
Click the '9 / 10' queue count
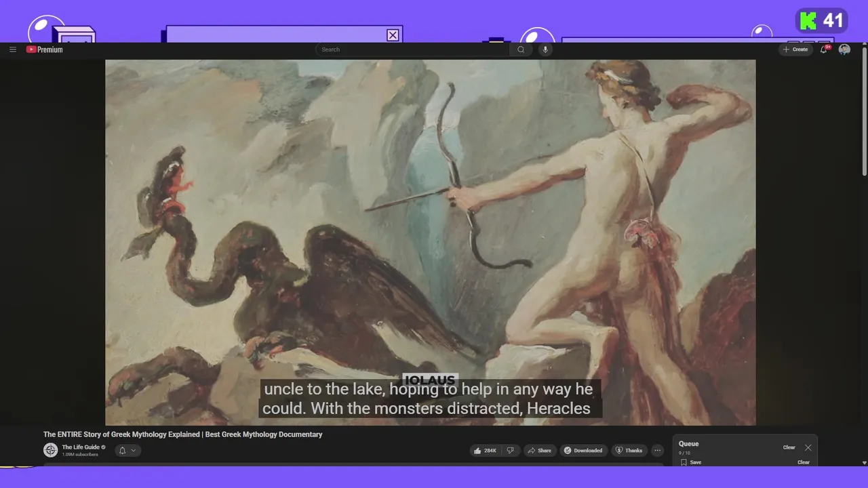coord(684,453)
